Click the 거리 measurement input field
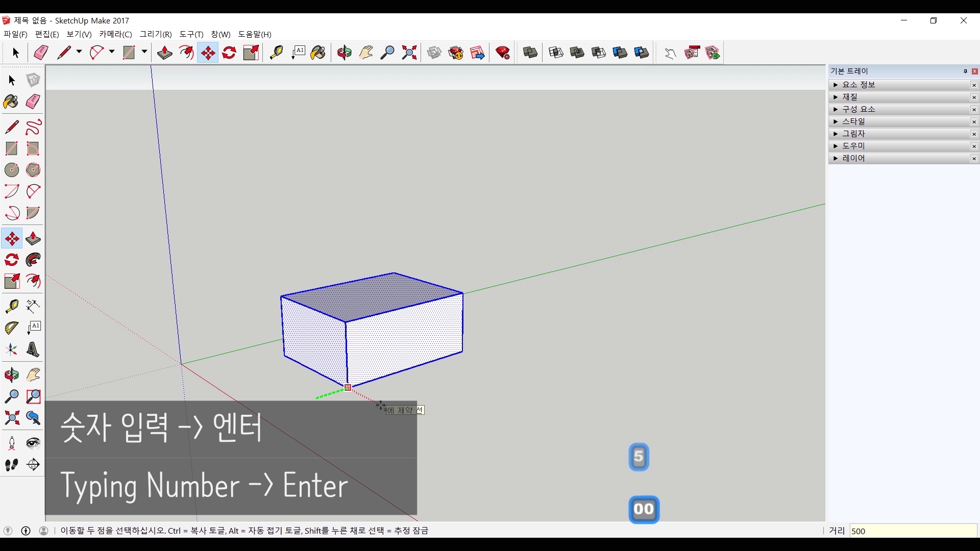980x551 pixels. click(913, 531)
